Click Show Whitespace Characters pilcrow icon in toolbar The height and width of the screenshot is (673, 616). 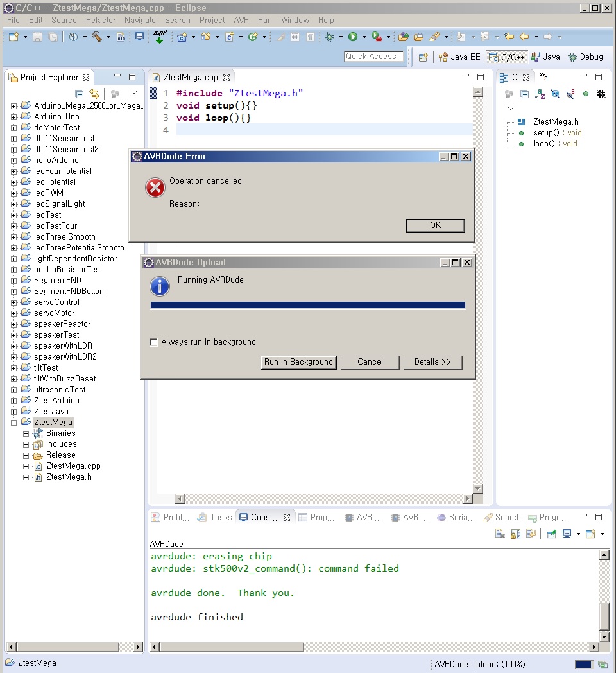coord(311,37)
